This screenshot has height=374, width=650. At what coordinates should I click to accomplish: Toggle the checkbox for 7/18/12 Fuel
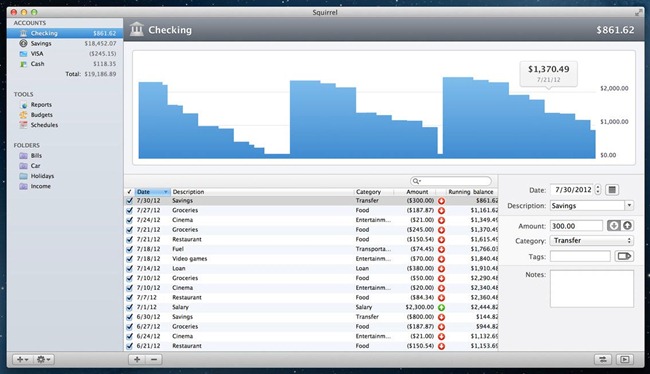click(x=129, y=249)
